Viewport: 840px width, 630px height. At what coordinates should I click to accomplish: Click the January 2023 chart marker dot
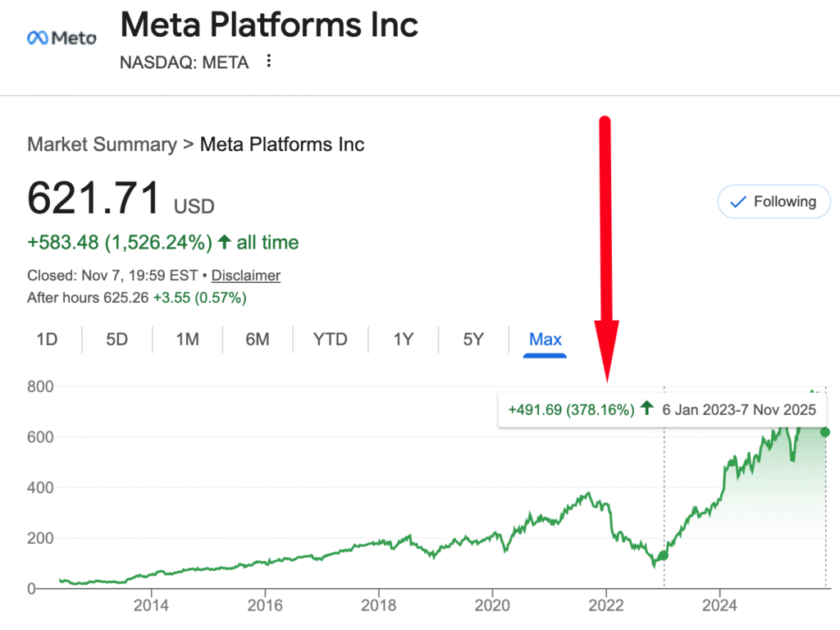(664, 555)
